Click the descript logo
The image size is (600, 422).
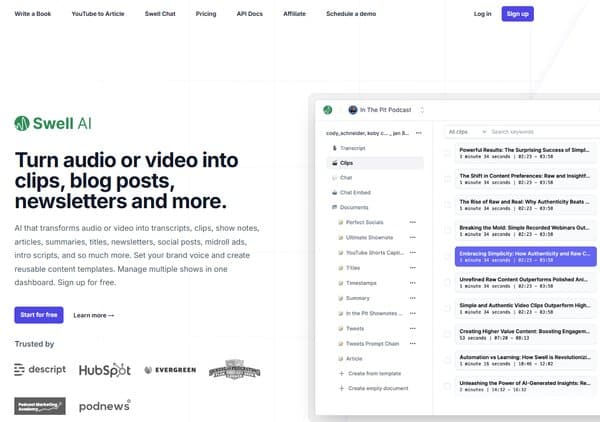40,370
